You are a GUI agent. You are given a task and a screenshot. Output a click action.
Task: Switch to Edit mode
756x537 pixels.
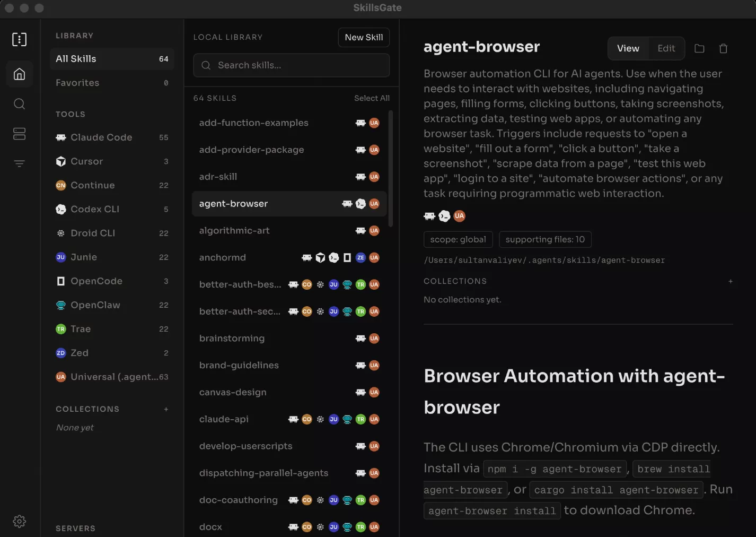coord(666,48)
